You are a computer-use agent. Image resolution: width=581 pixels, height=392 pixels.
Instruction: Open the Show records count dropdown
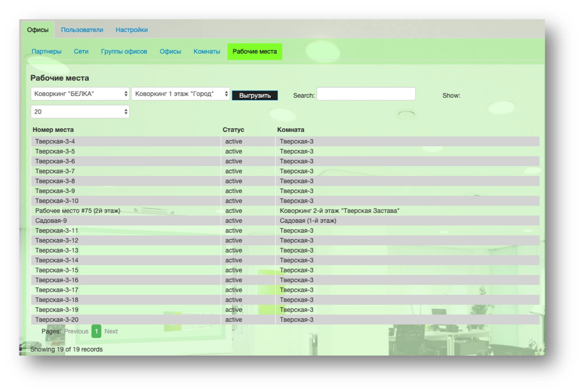[80, 112]
